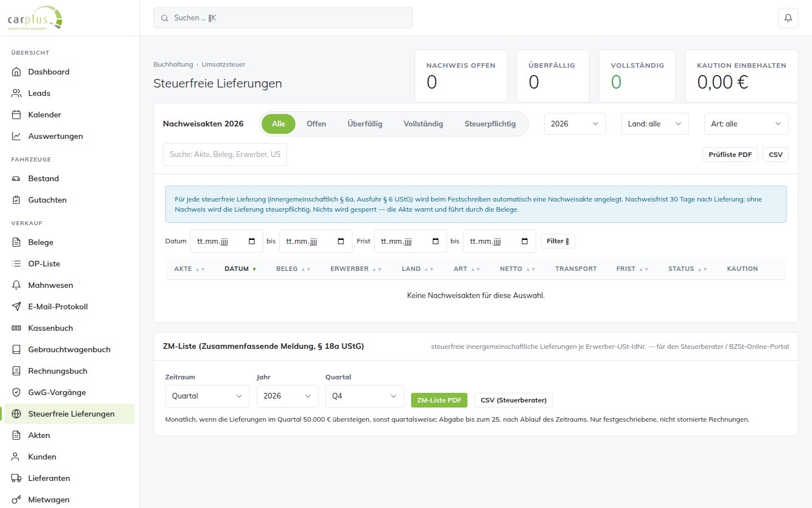Click the Kassenbuch banknote icon
812x508 pixels.
(x=16, y=328)
